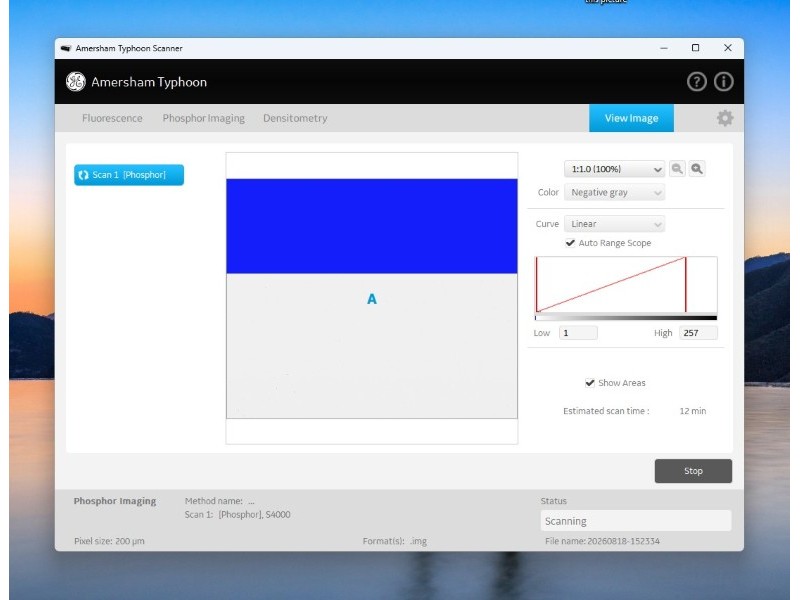Click area label A in preview
This screenshot has height=600, width=800.
click(x=372, y=299)
